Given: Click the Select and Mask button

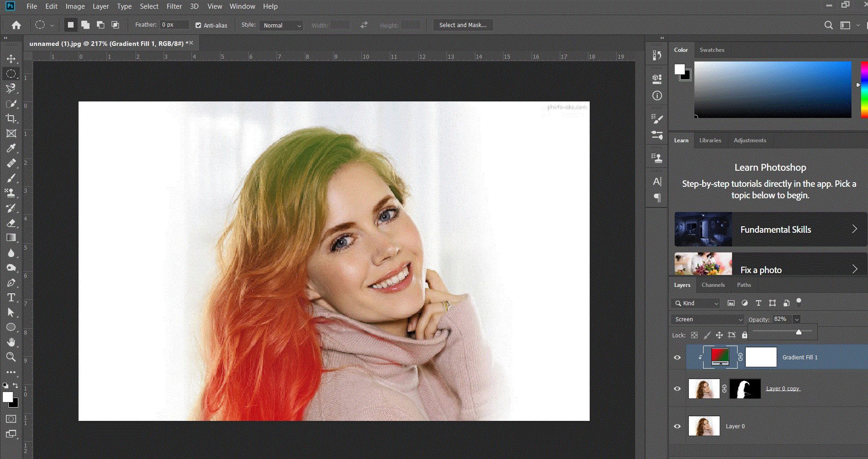Looking at the screenshot, I should [x=462, y=25].
